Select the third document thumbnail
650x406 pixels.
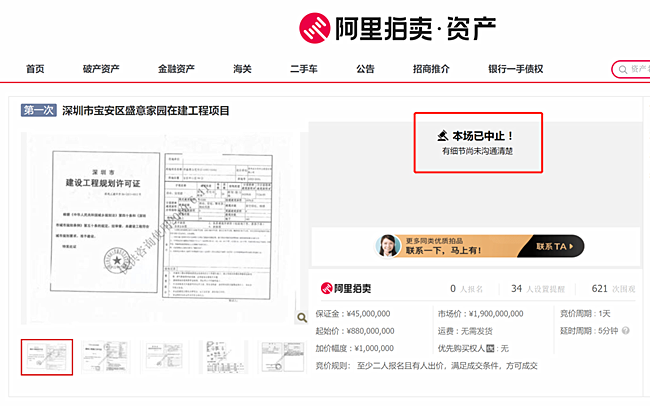pos(164,357)
